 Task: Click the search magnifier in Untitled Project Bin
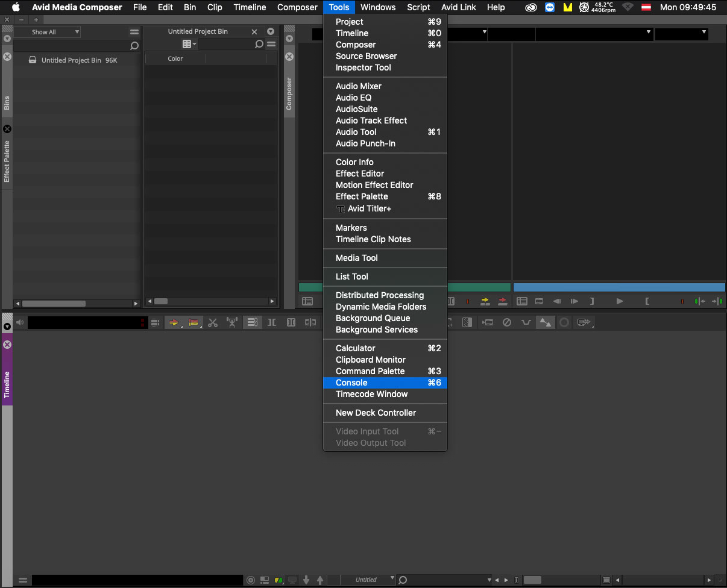(259, 44)
